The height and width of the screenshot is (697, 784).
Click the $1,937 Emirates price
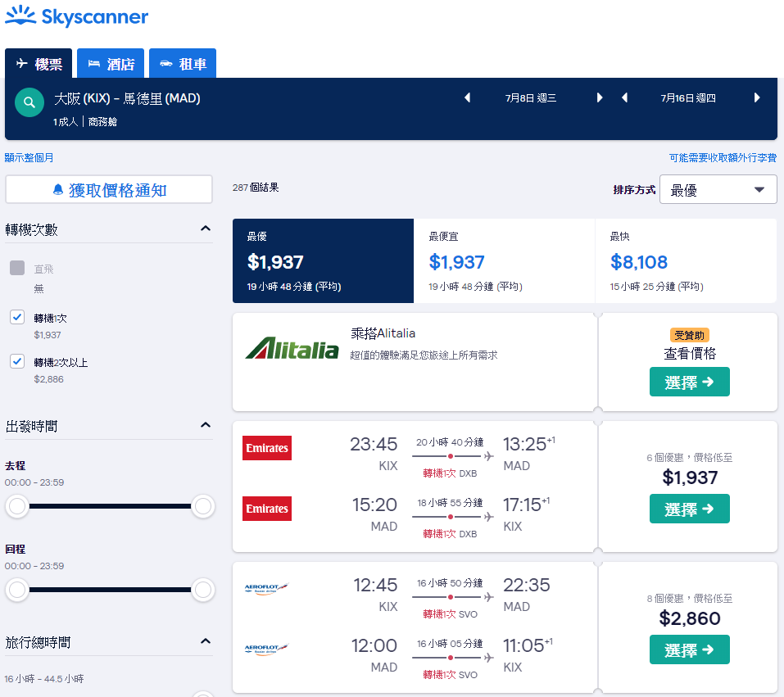coord(690,477)
